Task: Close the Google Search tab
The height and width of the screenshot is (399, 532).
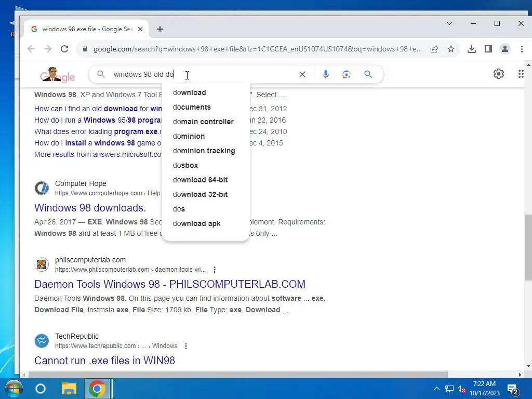Action: point(140,29)
